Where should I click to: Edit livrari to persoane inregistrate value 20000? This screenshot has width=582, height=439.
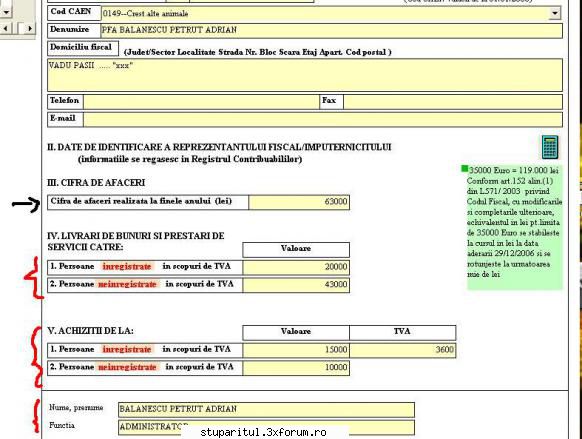(x=296, y=267)
